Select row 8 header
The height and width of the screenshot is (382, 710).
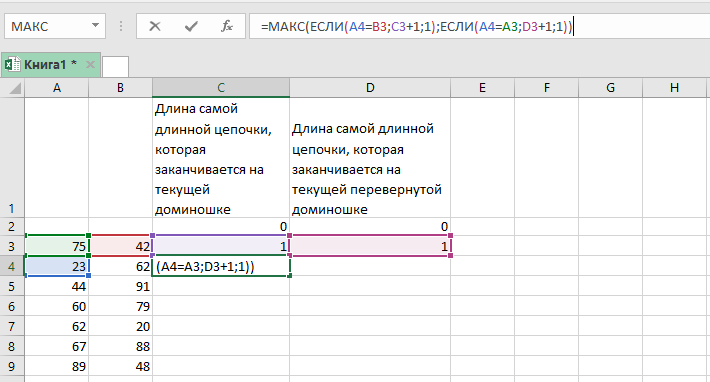tap(12, 346)
